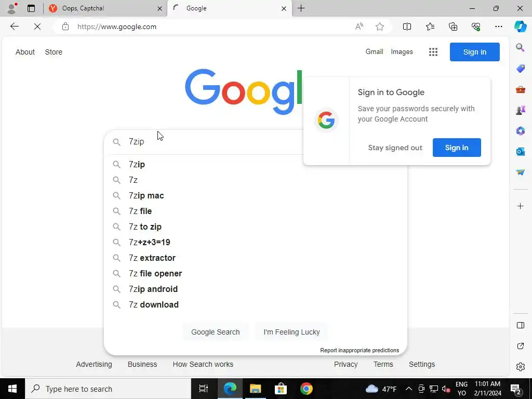Screen dimensions: 532x399
Task: Click the Google Search button
Action: (216, 332)
